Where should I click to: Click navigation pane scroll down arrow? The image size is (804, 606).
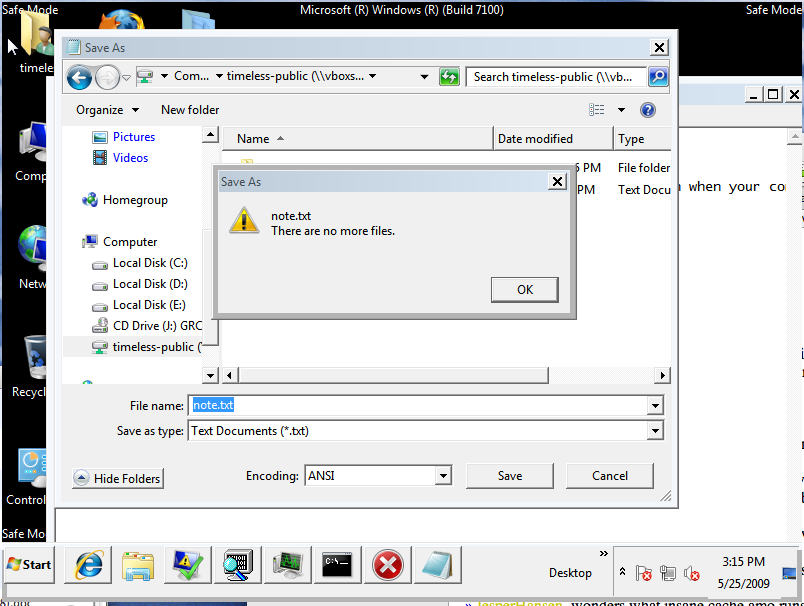coord(210,375)
